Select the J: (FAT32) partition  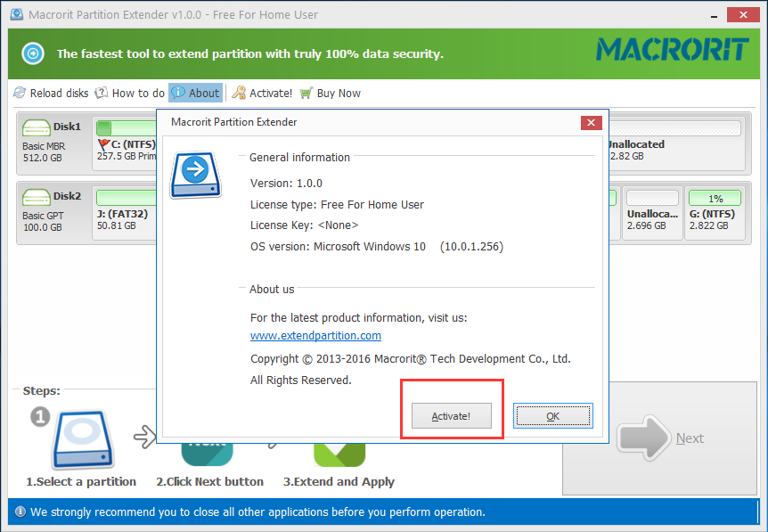tap(125, 219)
